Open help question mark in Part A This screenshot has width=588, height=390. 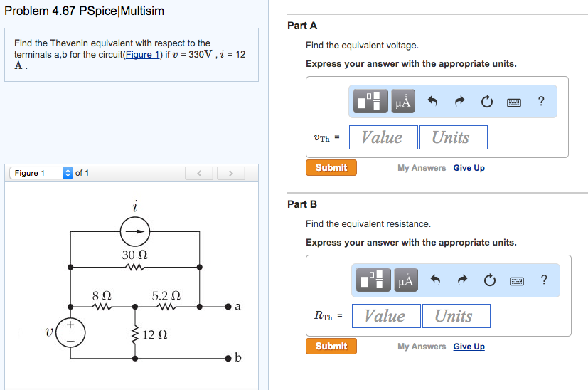(541, 101)
